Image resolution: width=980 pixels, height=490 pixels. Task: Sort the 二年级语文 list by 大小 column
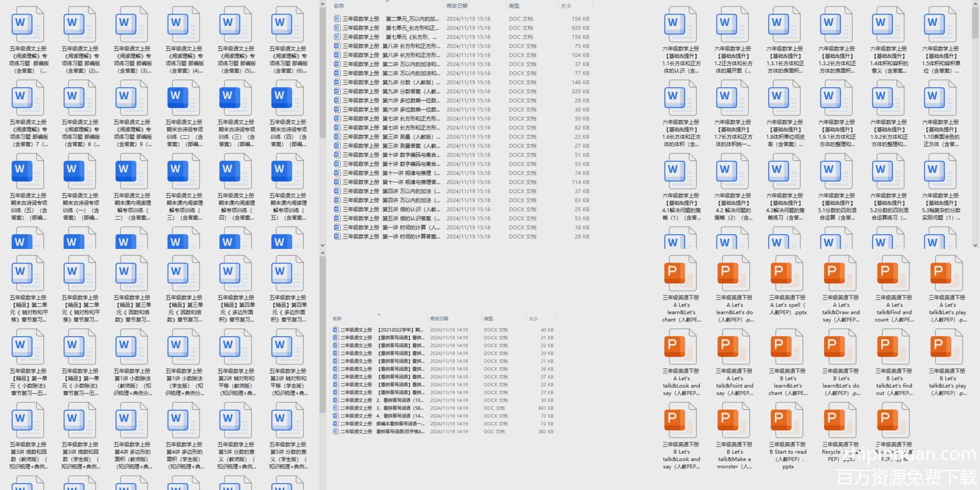pos(533,318)
